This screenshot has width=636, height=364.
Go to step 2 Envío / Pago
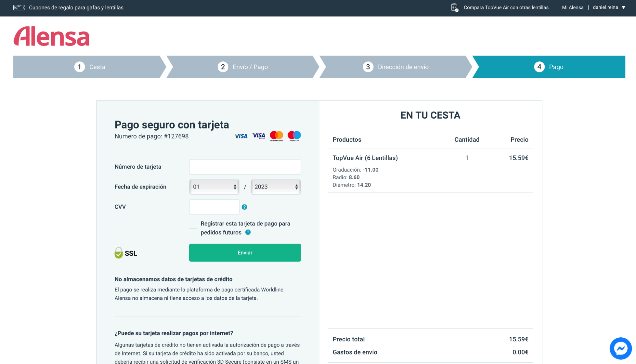[x=243, y=67]
